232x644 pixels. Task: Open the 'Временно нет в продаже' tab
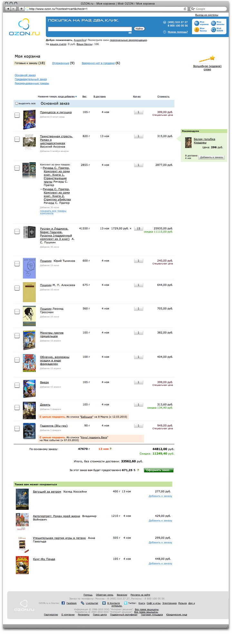(x=98, y=63)
